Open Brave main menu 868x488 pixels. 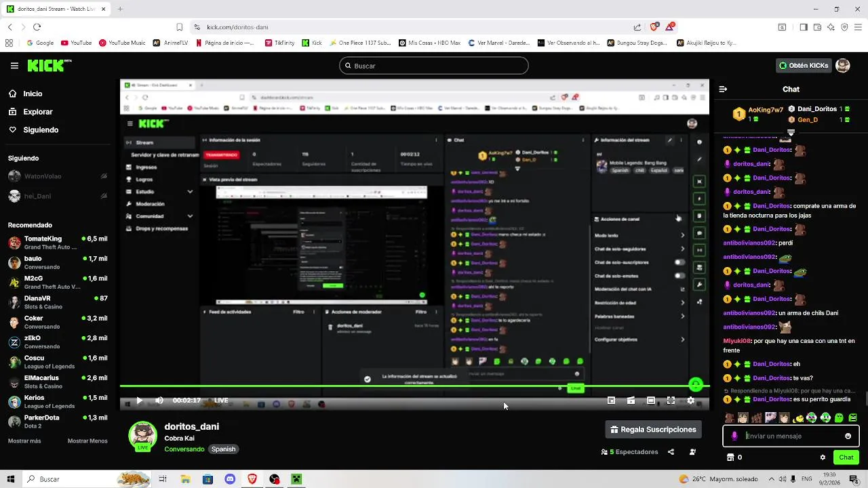[858, 27]
